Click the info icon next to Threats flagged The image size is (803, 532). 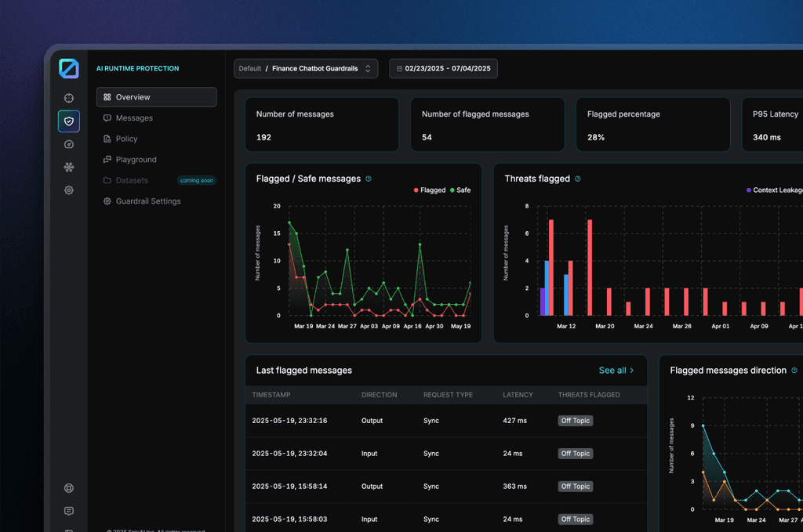578,179
